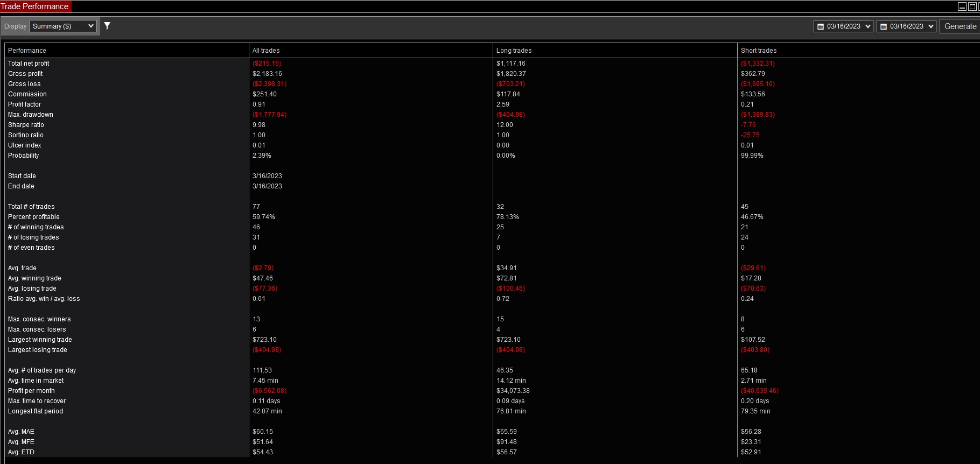Click Long trades percent profitable 78.13%
The image size is (980, 464).
coord(508,217)
